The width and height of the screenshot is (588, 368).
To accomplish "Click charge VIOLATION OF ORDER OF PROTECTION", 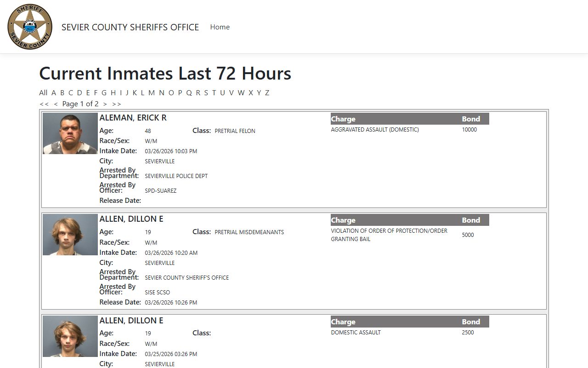I will (389, 235).
